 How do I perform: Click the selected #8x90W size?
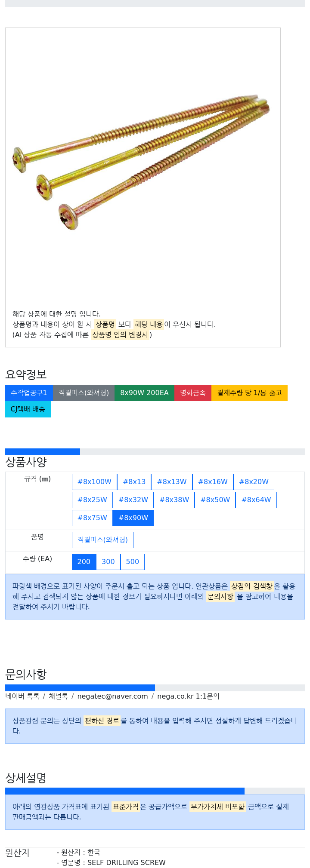tap(133, 518)
